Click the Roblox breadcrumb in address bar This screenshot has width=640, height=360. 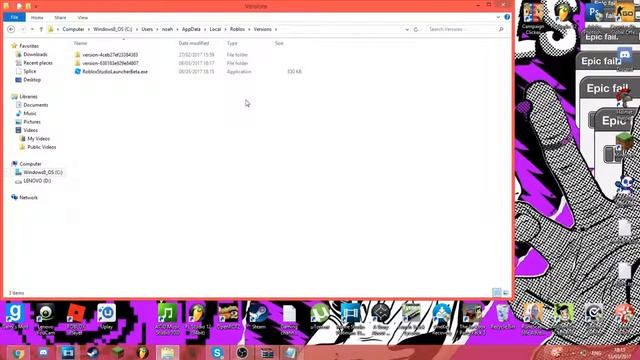[237, 29]
